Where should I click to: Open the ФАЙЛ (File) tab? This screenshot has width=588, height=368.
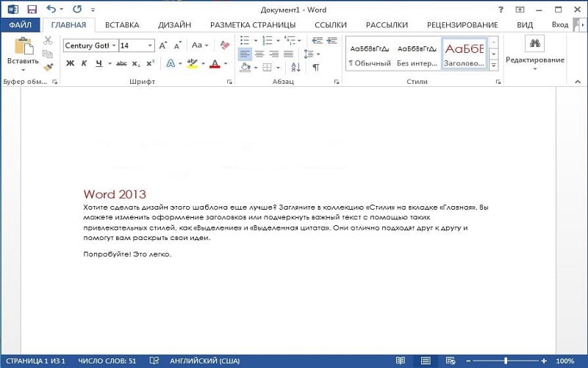(21, 25)
